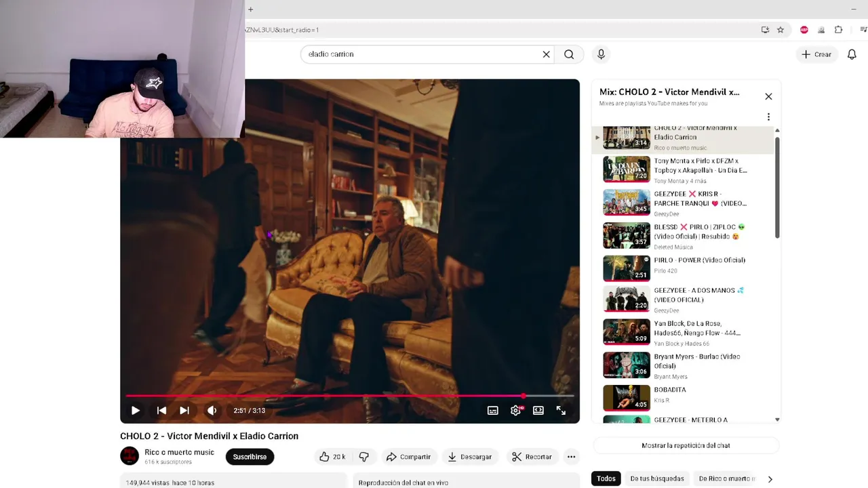Toggle subtitles on the player
The height and width of the screenshot is (488, 868).
pyautogui.click(x=493, y=410)
